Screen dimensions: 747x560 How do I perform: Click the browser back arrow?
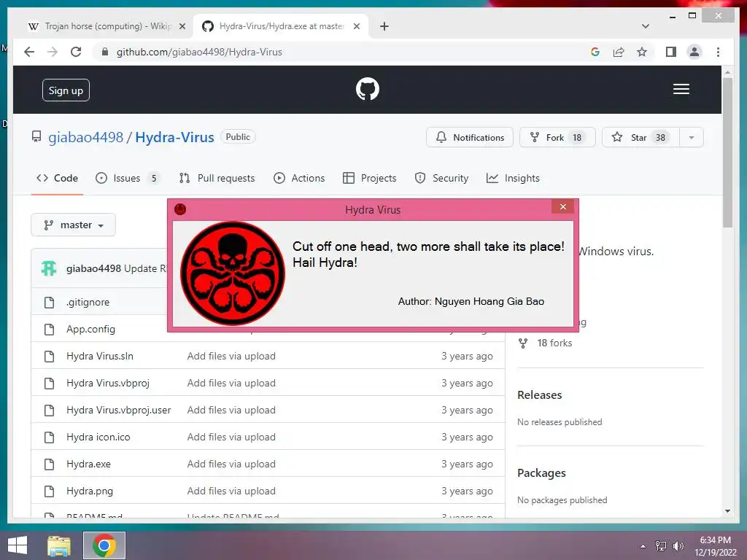tap(29, 52)
